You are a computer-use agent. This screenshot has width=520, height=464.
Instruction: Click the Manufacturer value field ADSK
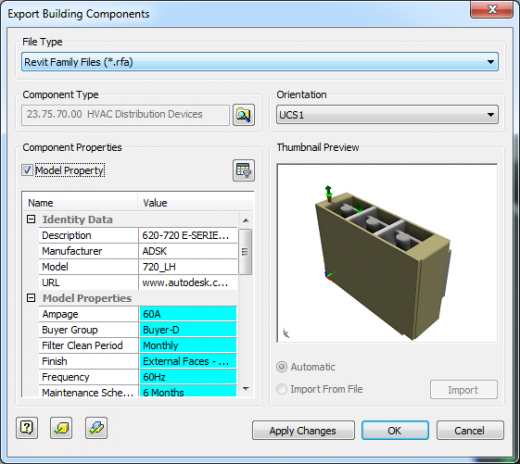pyautogui.click(x=188, y=251)
